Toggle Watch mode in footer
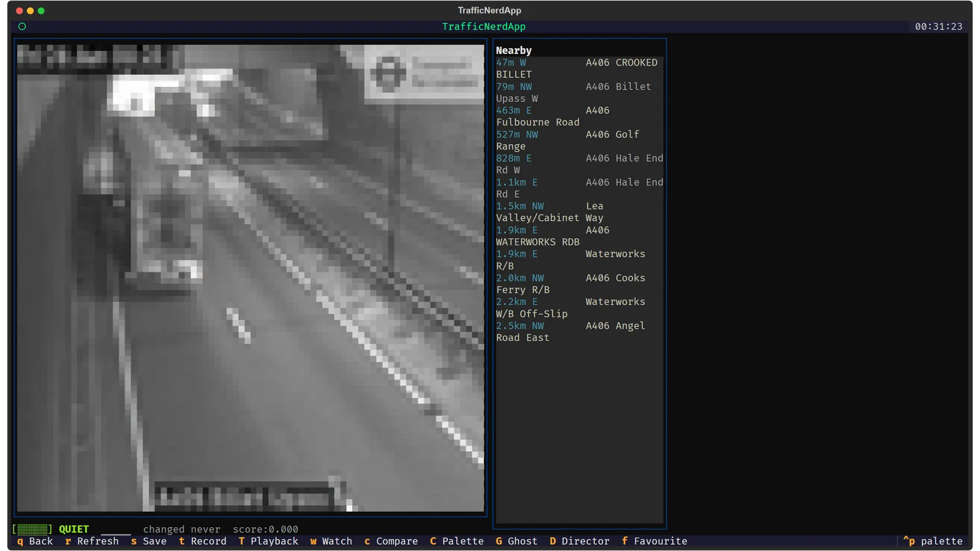Screen dimensions: 980x551 [x=331, y=541]
